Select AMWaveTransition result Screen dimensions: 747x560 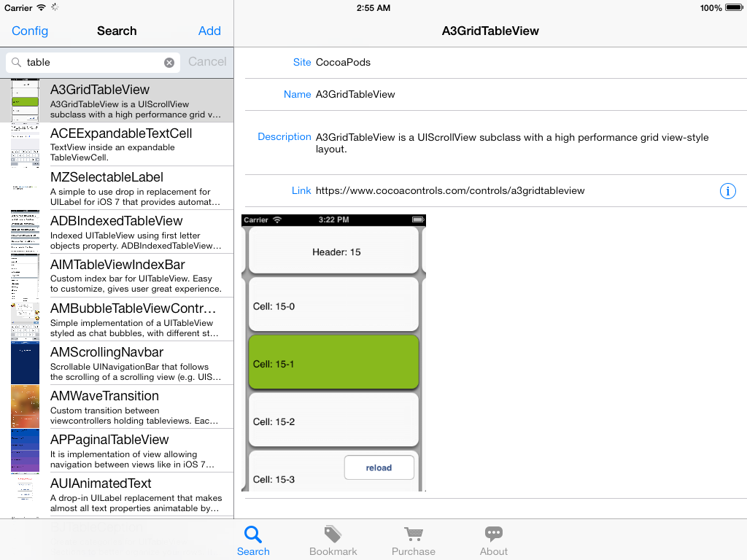[117, 407]
